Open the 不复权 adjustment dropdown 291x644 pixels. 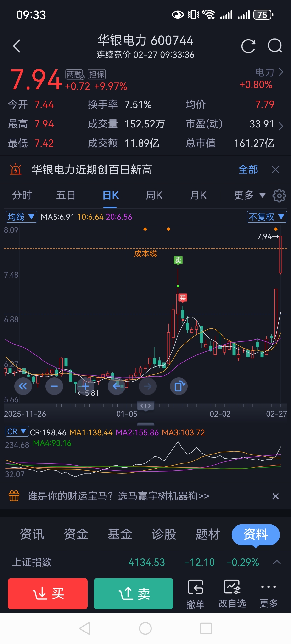point(267,217)
